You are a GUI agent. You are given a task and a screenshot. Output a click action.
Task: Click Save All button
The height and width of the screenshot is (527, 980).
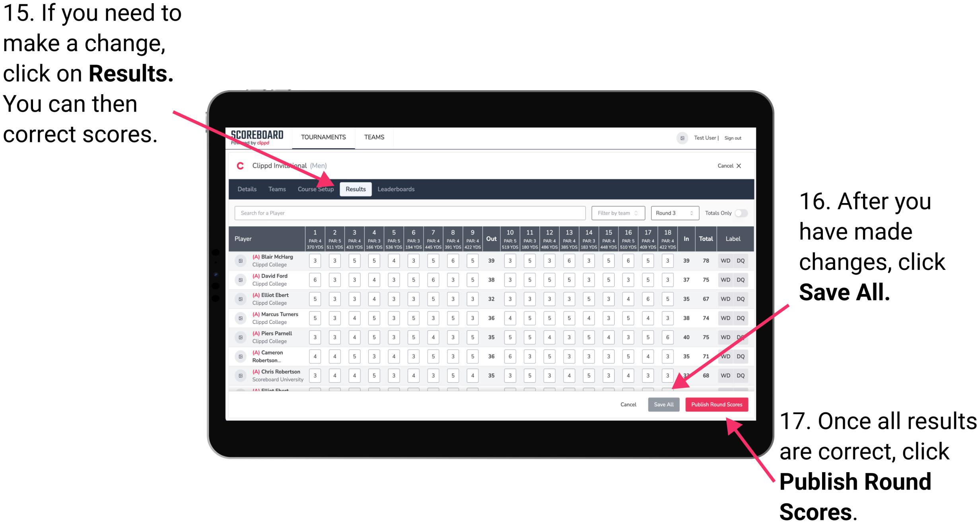[x=664, y=404]
